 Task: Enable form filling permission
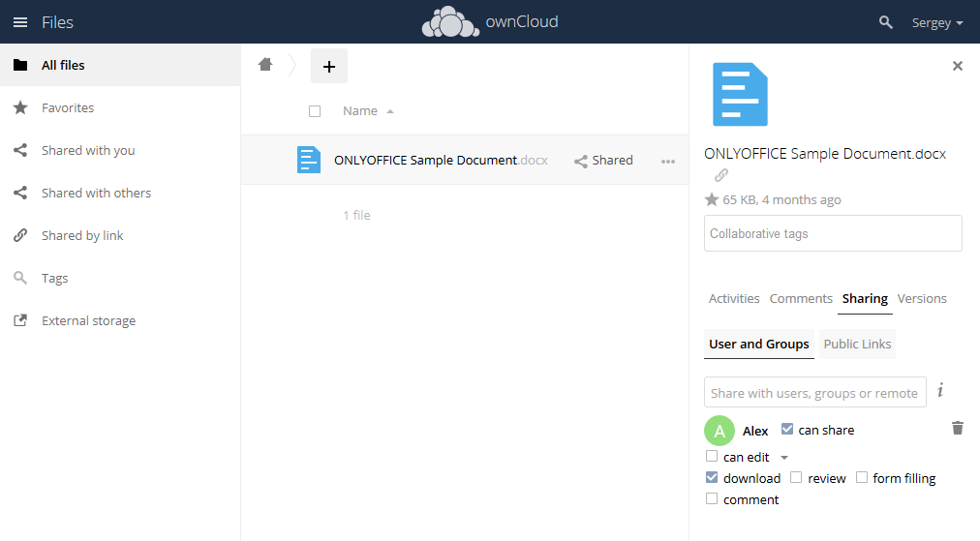coord(861,477)
